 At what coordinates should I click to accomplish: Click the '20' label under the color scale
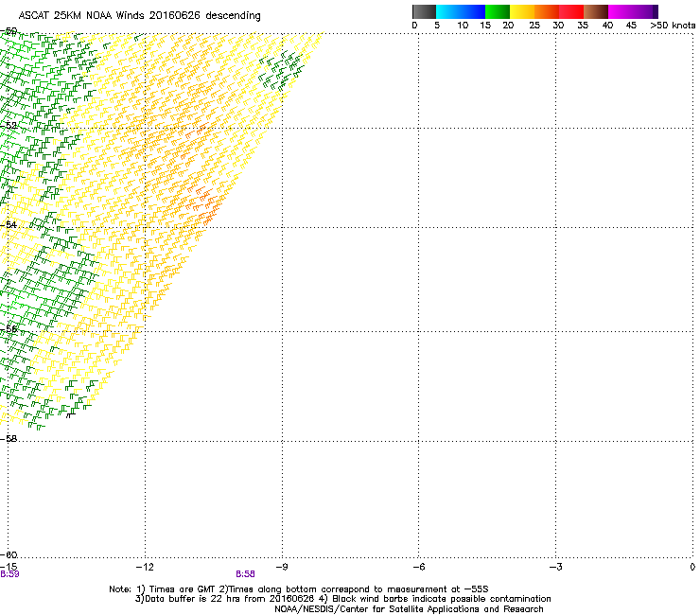tap(508, 26)
